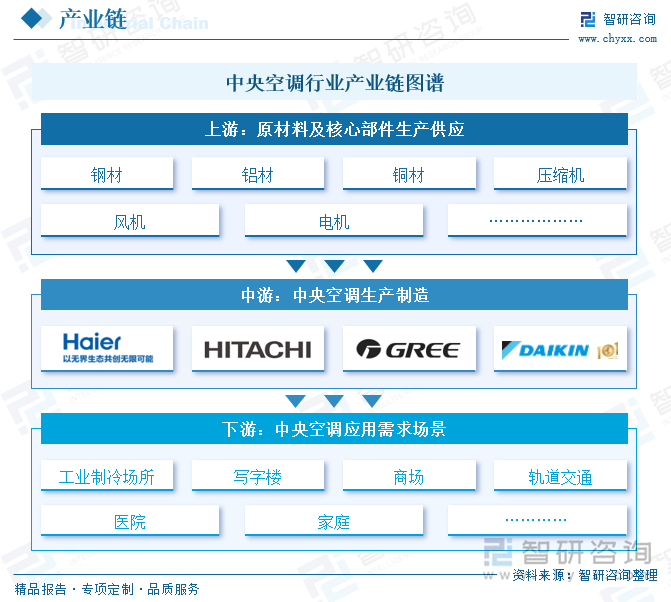
Task: Select the 工业制冷场所 box
Action: click(107, 475)
